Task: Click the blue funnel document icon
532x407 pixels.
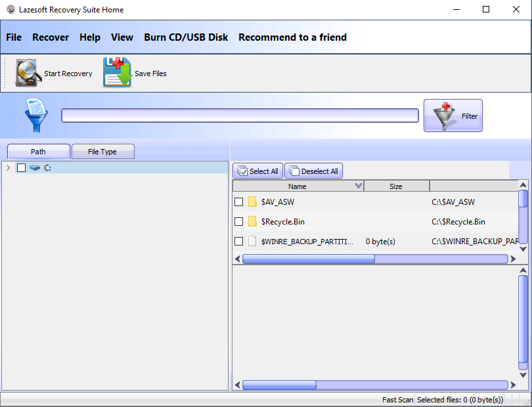Action: [36, 115]
